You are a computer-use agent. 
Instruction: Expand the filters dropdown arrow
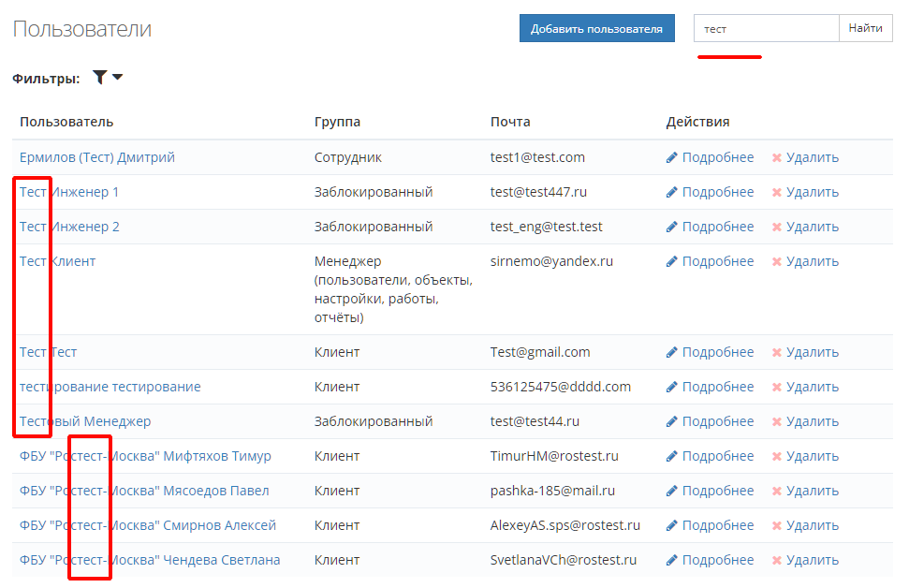point(118,78)
